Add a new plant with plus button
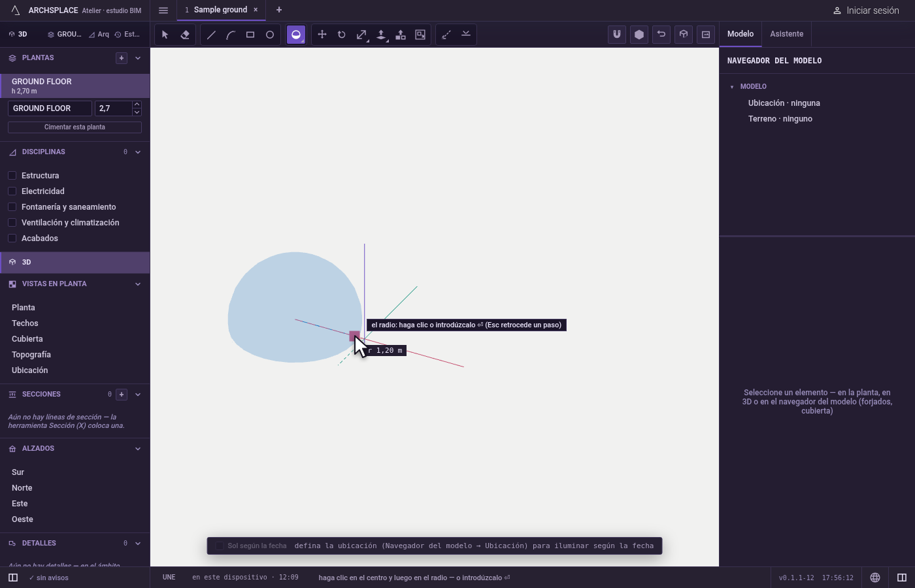Screen dimensions: 915x588 click(x=122, y=58)
